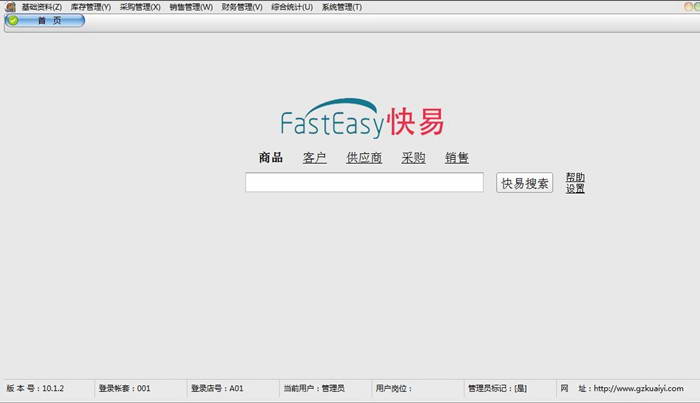Viewport: 700px width, 403px height.
Task: Select the 客户 search category
Action: click(314, 158)
